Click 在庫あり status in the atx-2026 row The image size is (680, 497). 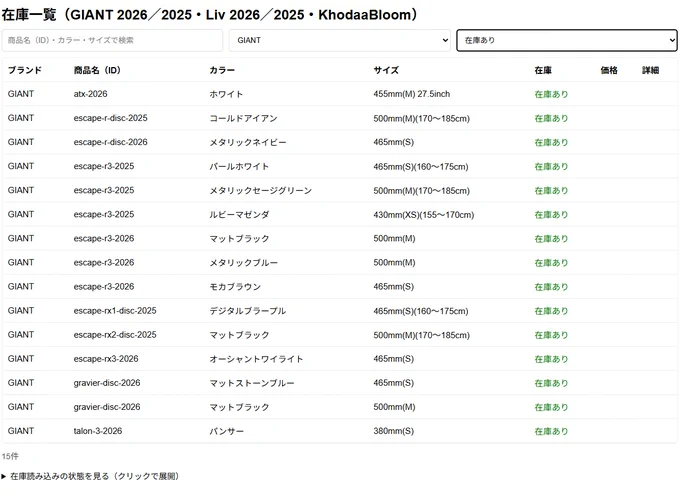pos(551,94)
